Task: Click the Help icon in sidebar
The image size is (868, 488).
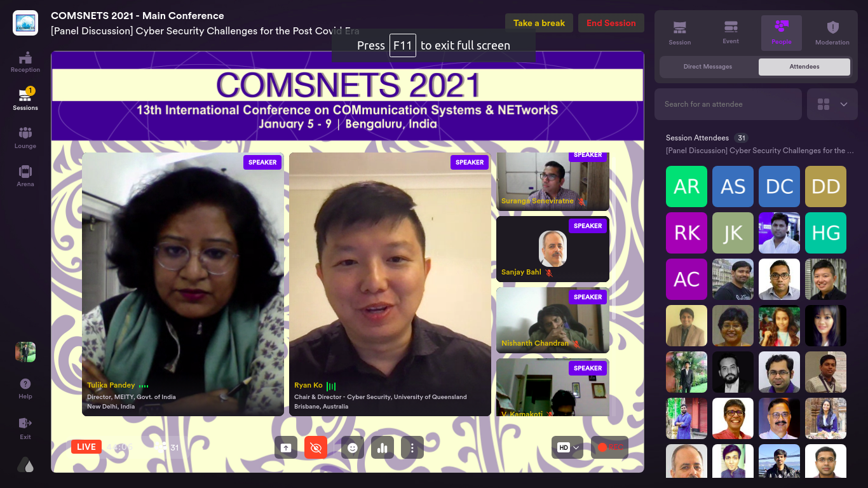Action: 25,388
